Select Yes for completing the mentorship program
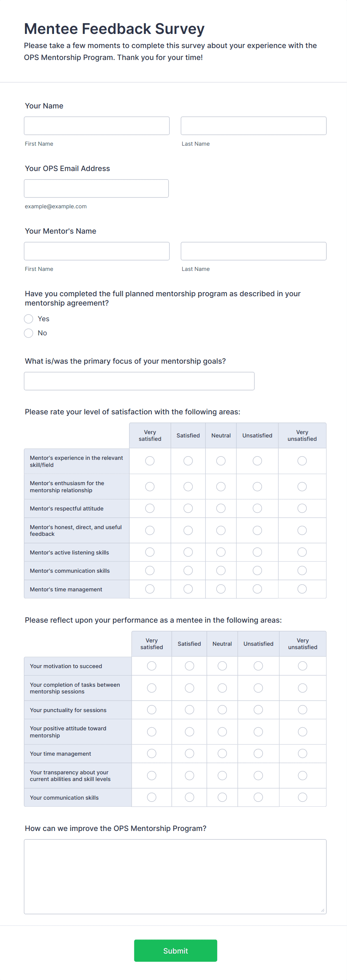Image resolution: width=347 pixels, height=980 pixels. click(29, 319)
